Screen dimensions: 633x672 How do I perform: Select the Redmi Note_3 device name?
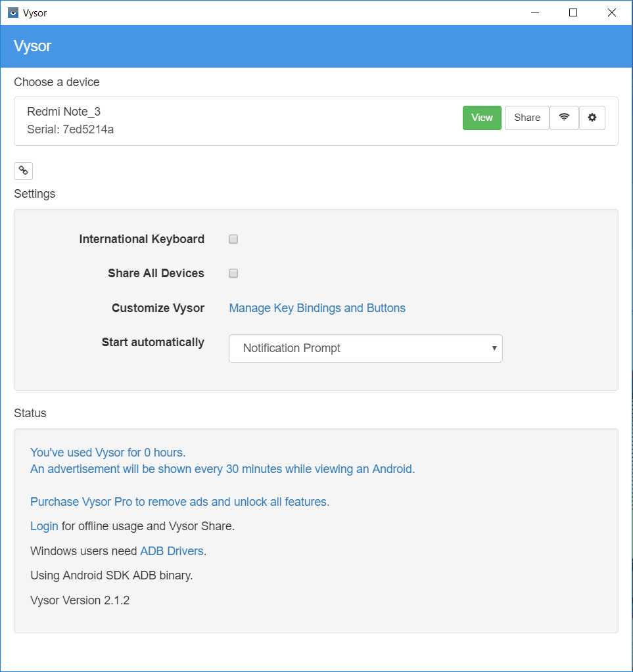pos(64,112)
